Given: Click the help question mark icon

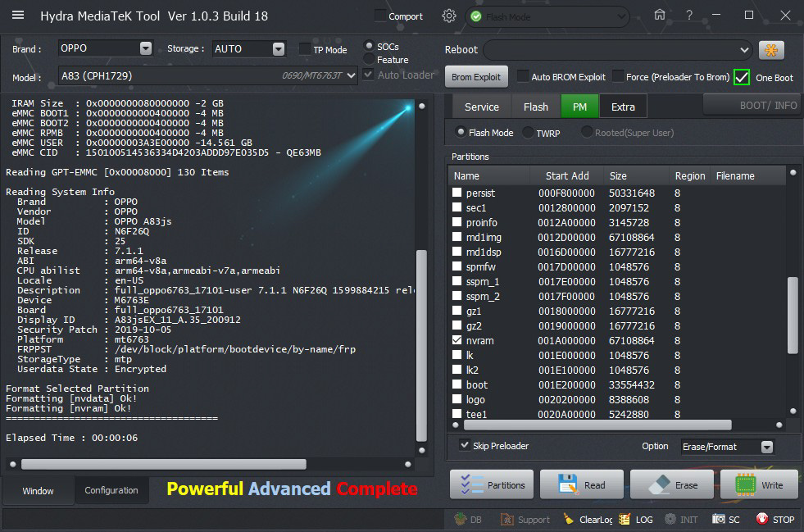Looking at the screenshot, I should (x=689, y=16).
